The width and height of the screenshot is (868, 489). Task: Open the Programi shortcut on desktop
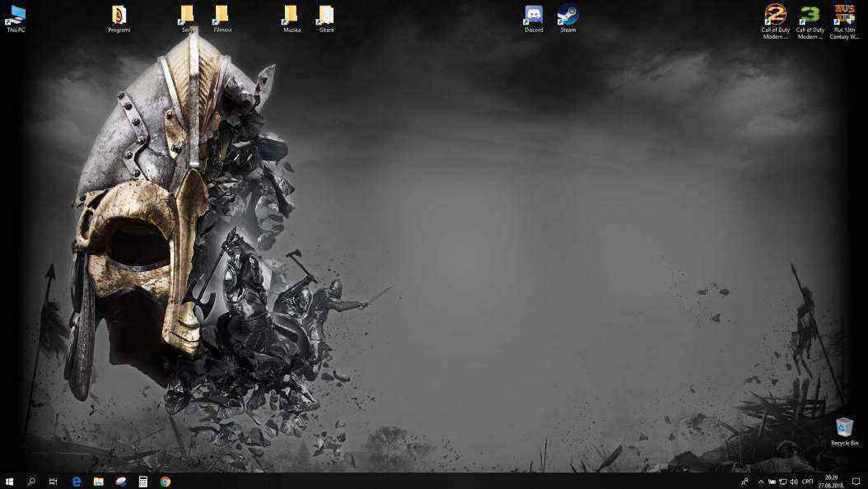coord(119,19)
